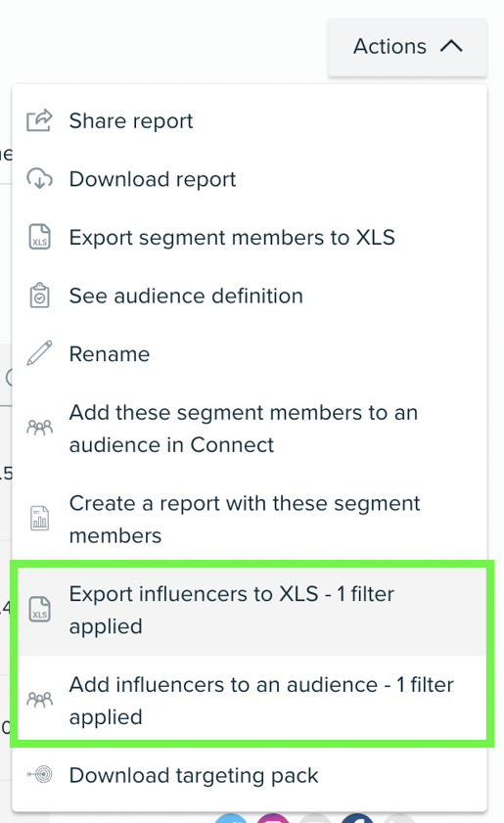This screenshot has width=504, height=823.
Task: Click the share arrow icon beside Share report
Action: [39, 120]
